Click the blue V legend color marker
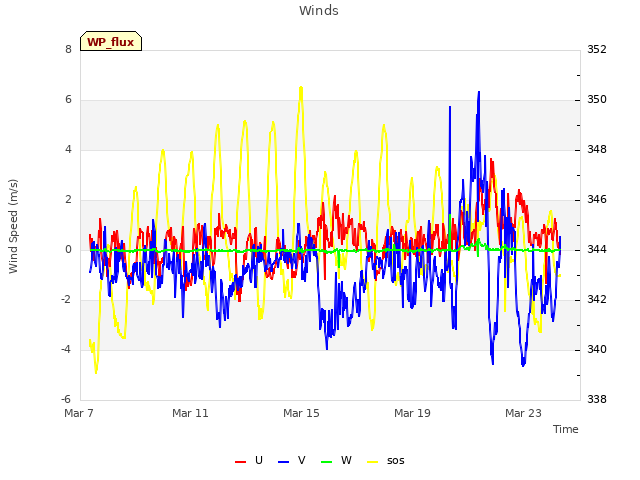Image resolution: width=640 pixels, height=480 pixels. coord(283,462)
